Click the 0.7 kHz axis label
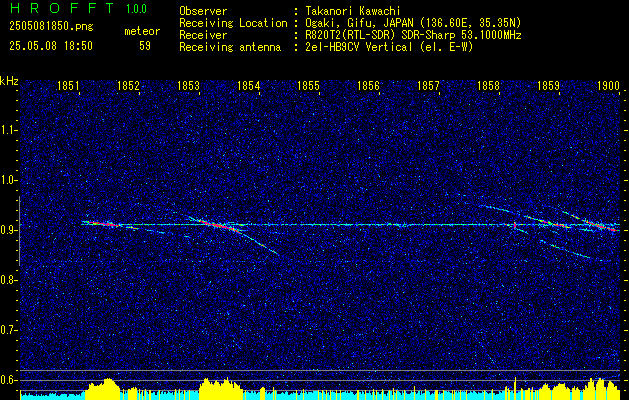Viewport: 629px width, 400px height. (9, 330)
